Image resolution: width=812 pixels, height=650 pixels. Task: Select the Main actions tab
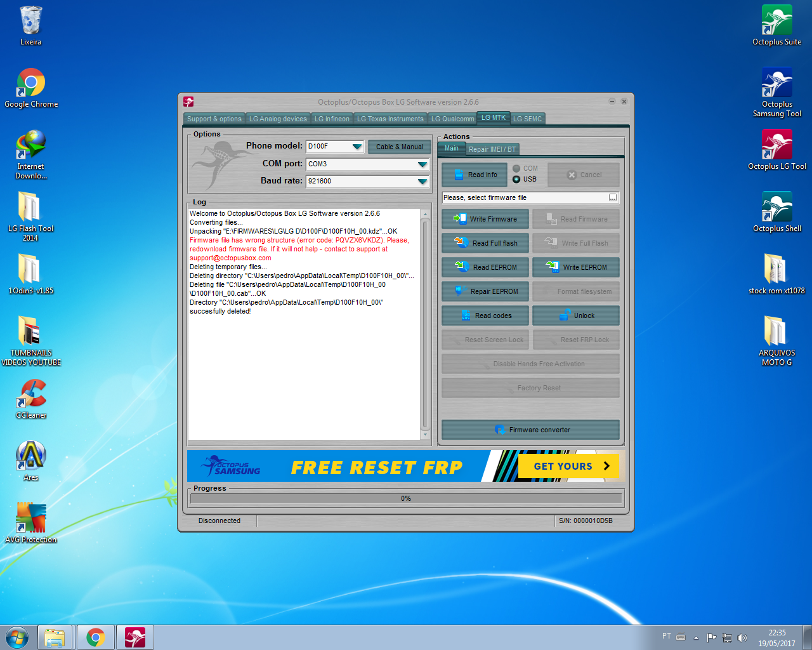click(x=452, y=149)
